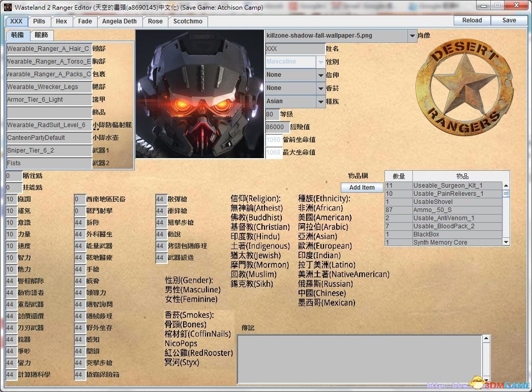
Task: Click the Desert Rangers badge logo
Action: [x=464, y=87]
